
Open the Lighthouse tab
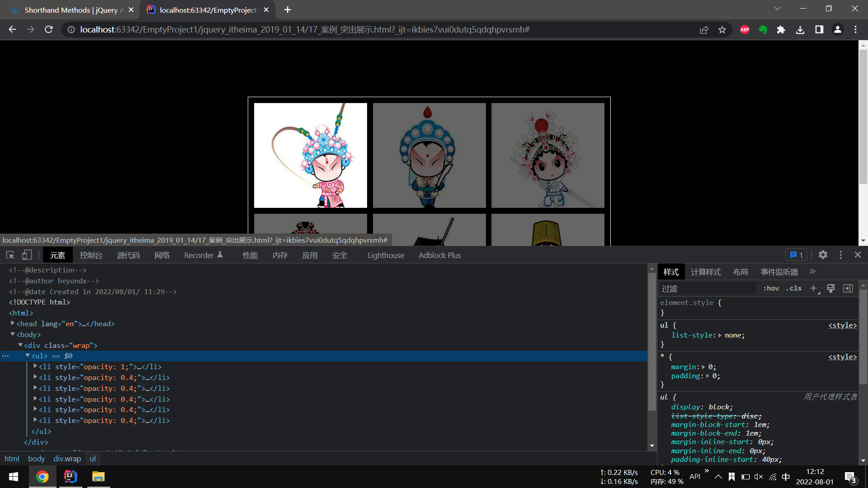(386, 255)
